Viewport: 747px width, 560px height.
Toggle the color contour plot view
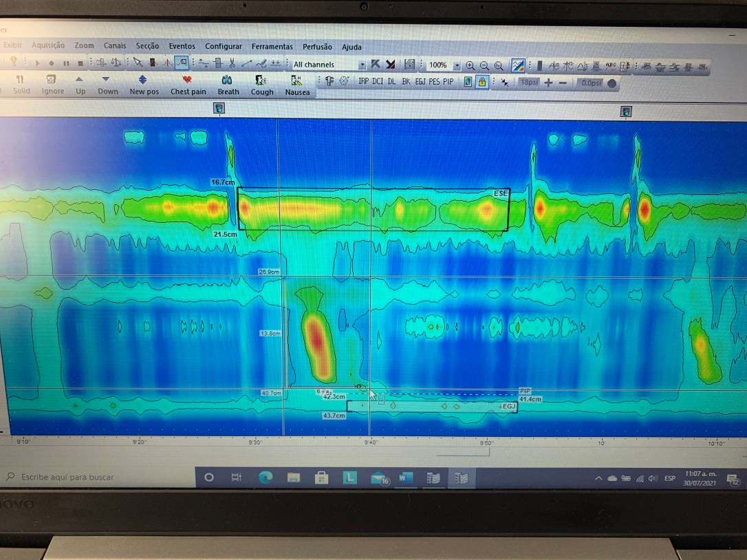(518, 65)
